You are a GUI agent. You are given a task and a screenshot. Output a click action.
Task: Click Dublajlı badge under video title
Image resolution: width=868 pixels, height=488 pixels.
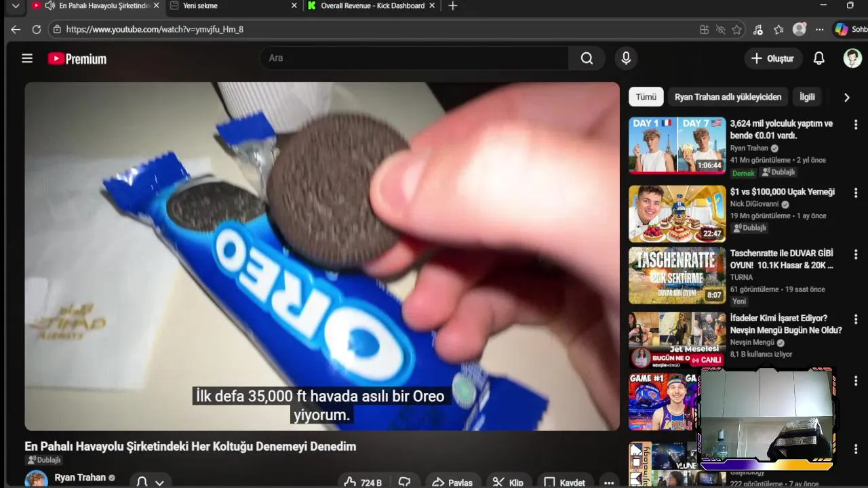44,460
